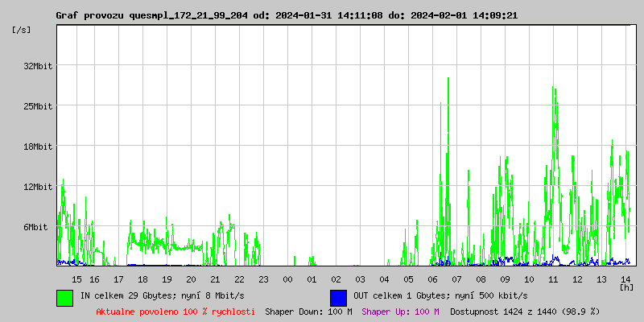The width and height of the screenshot is (644, 322).
Task: Select hour 11 on the time axis
Action: pos(553,279)
